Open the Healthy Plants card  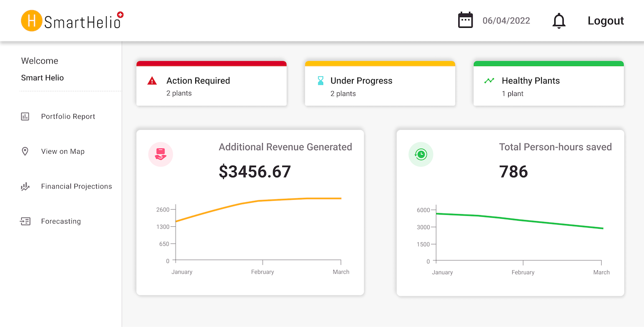click(548, 84)
